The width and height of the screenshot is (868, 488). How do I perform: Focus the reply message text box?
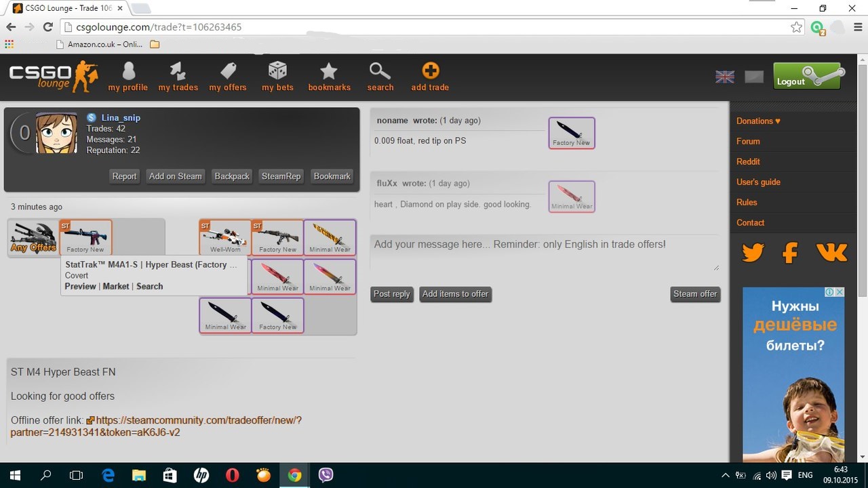coord(545,253)
